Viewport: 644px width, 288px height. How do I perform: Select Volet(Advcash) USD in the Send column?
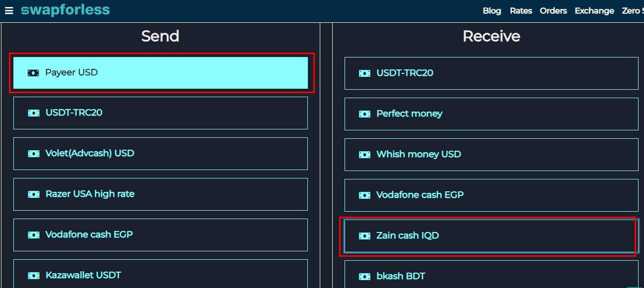tap(160, 153)
